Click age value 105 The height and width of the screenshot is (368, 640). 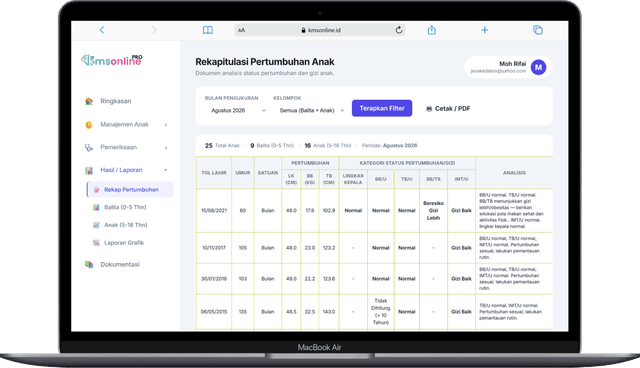click(x=242, y=248)
